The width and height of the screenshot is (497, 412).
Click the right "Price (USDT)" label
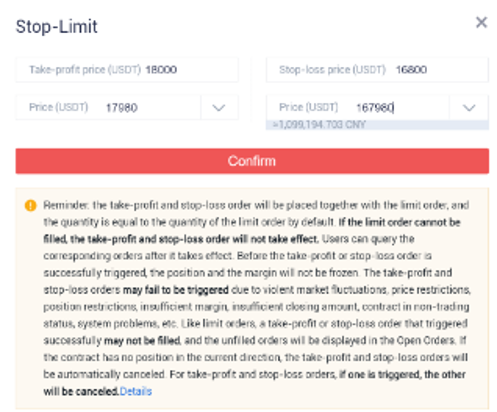309,107
